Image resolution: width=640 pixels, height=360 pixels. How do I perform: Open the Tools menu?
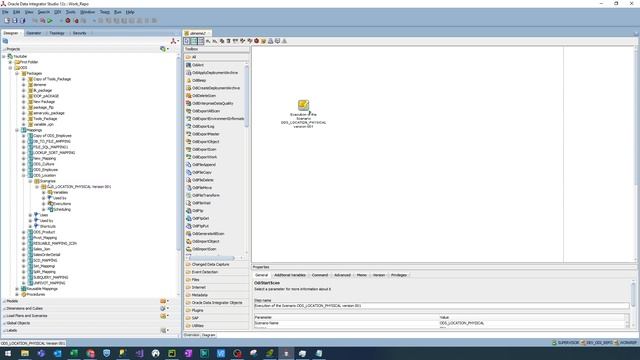point(71,12)
